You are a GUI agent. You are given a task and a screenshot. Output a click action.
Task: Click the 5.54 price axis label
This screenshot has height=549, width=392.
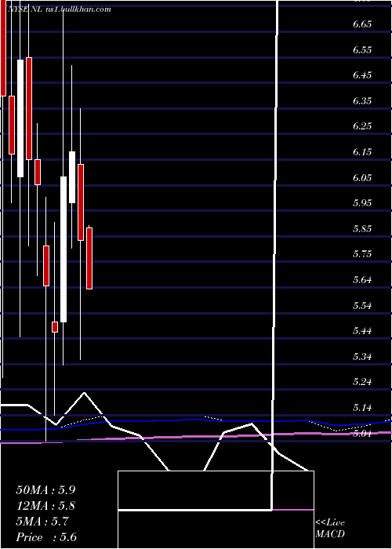click(x=362, y=305)
